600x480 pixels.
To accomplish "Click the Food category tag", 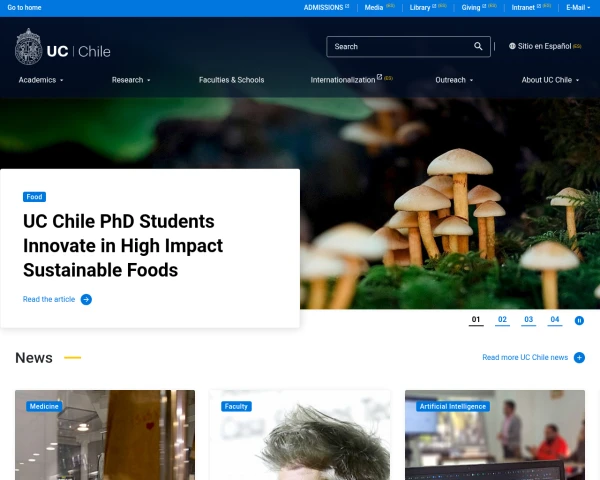I will (x=34, y=197).
